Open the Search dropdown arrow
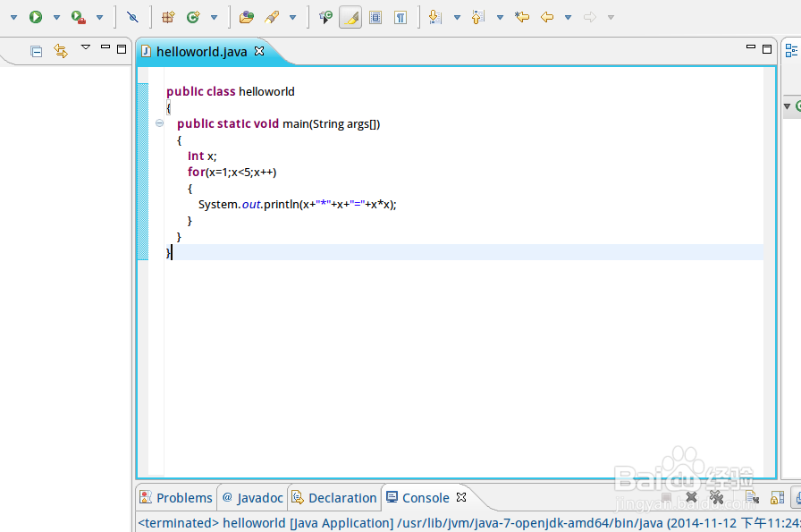The image size is (801, 532). [292, 17]
